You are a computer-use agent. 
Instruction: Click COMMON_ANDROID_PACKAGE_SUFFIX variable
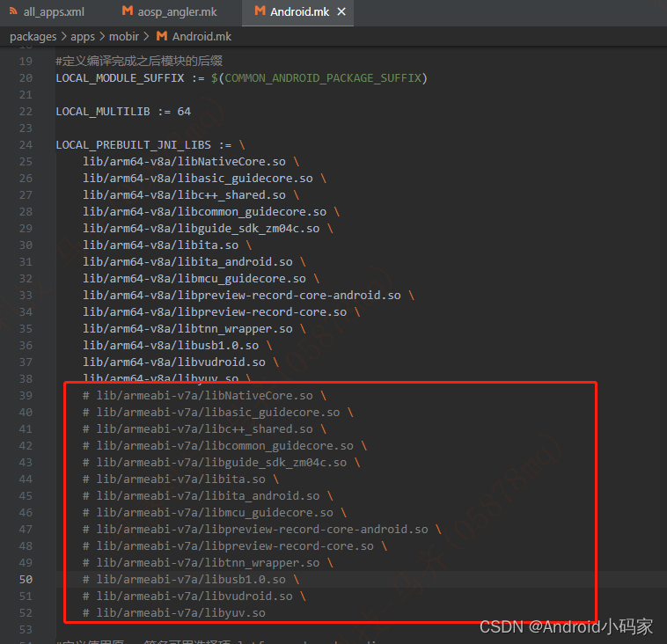pyautogui.click(x=323, y=78)
